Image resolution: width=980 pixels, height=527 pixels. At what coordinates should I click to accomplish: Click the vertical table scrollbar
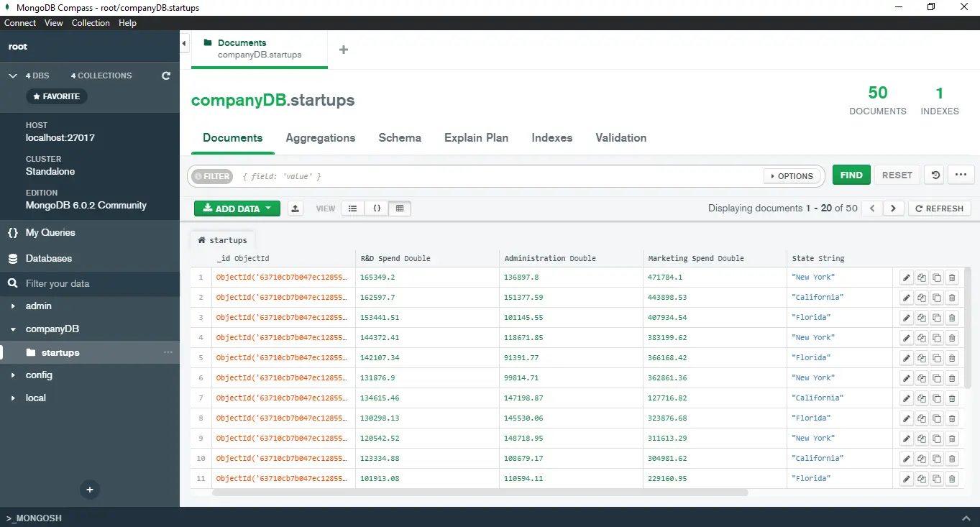pos(968,328)
